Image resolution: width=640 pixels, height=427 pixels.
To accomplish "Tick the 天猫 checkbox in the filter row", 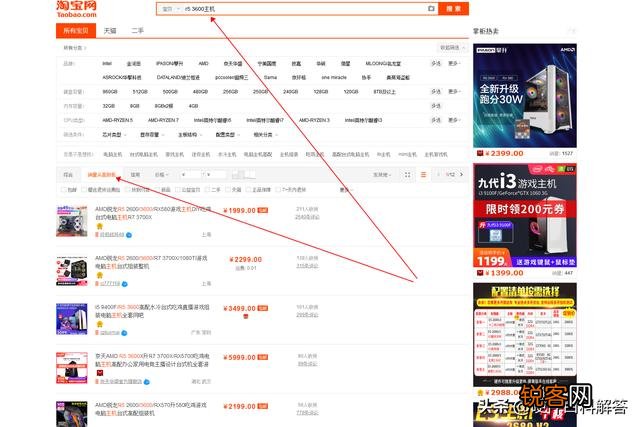I will click(228, 189).
